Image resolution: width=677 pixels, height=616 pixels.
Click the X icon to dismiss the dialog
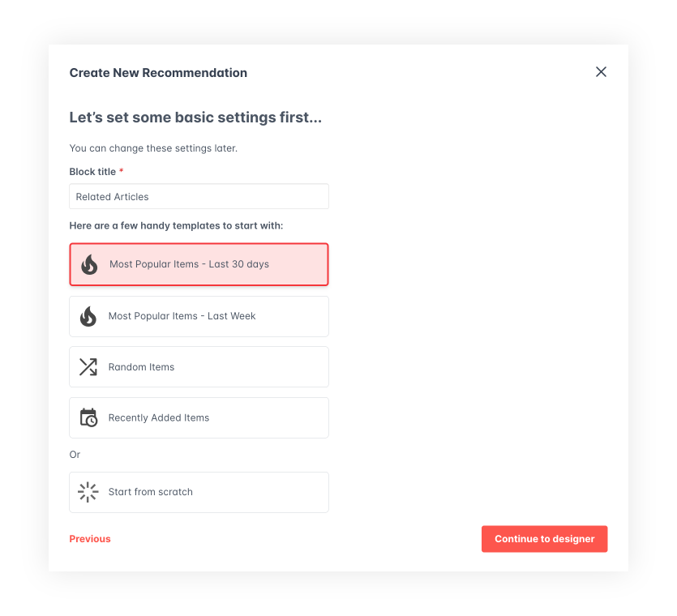[x=601, y=72]
